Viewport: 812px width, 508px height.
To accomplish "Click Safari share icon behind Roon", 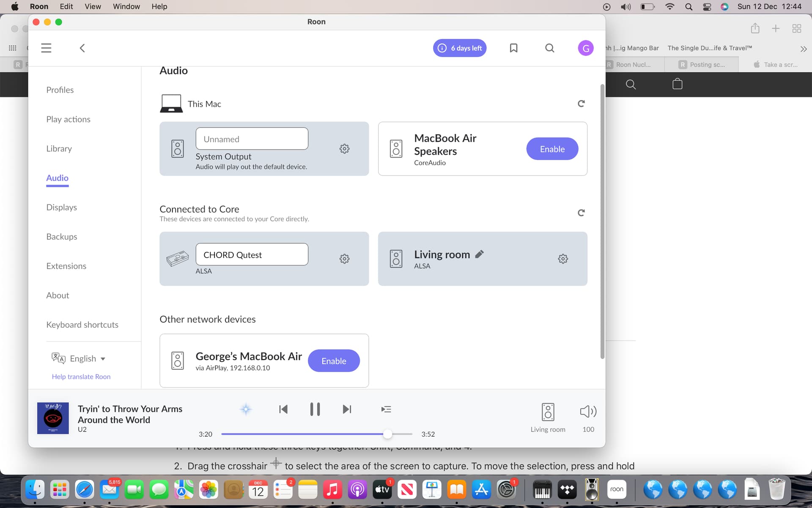I will (x=755, y=28).
